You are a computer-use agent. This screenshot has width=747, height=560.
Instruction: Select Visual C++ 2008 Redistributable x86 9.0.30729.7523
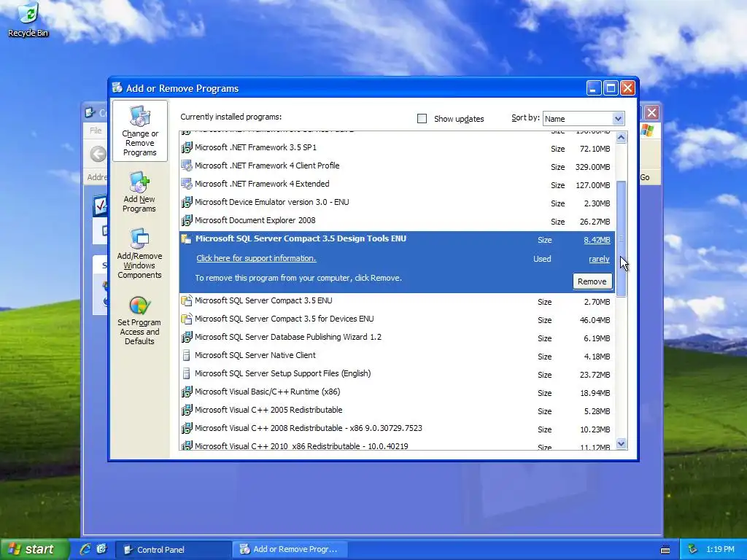pyautogui.click(x=396, y=428)
